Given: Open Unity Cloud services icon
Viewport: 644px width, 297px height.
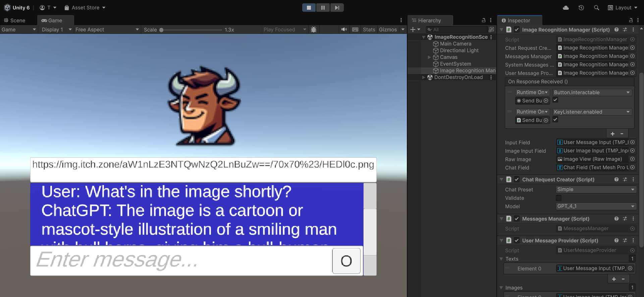Looking at the screenshot, I should tap(566, 8).
